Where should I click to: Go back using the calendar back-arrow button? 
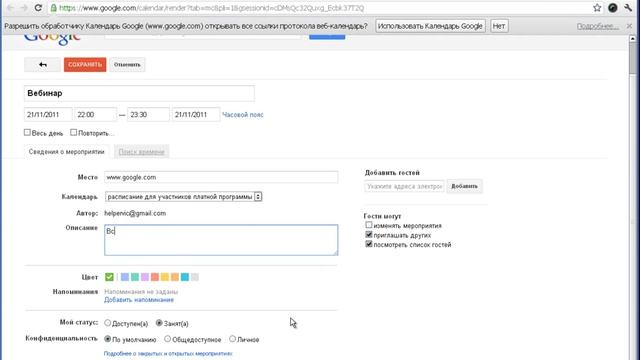point(42,64)
